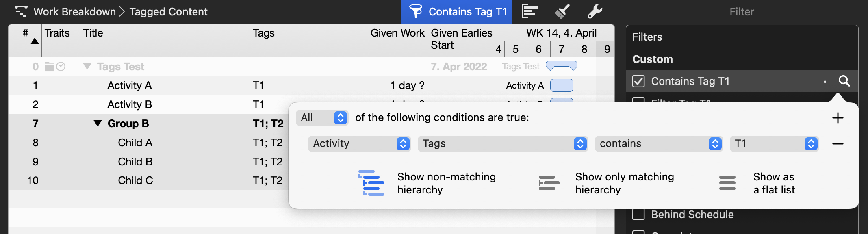Screen dimensions: 868x234
Task: Click the outline view toolbar icon
Action: click(x=529, y=12)
